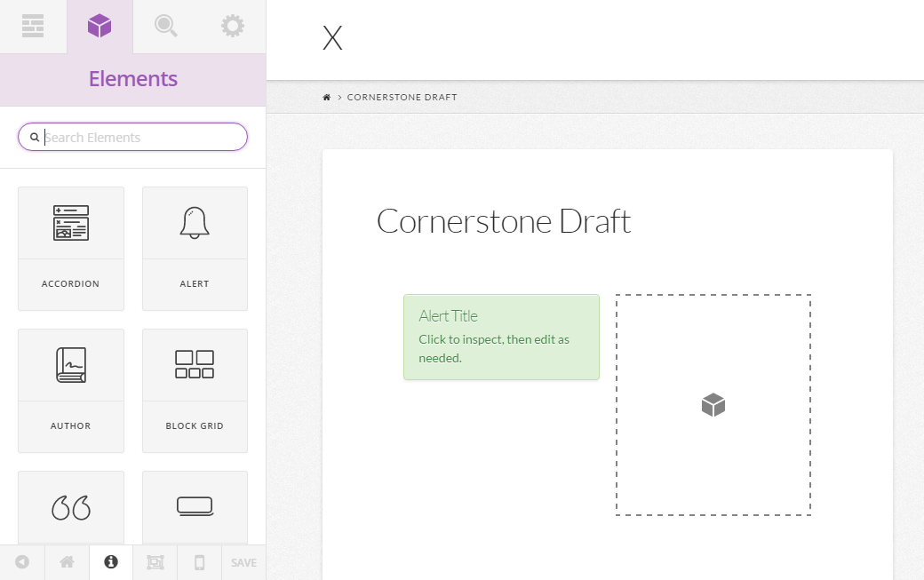Choose the quotation marks element icon
This screenshot has width=924, height=580.
click(x=71, y=507)
